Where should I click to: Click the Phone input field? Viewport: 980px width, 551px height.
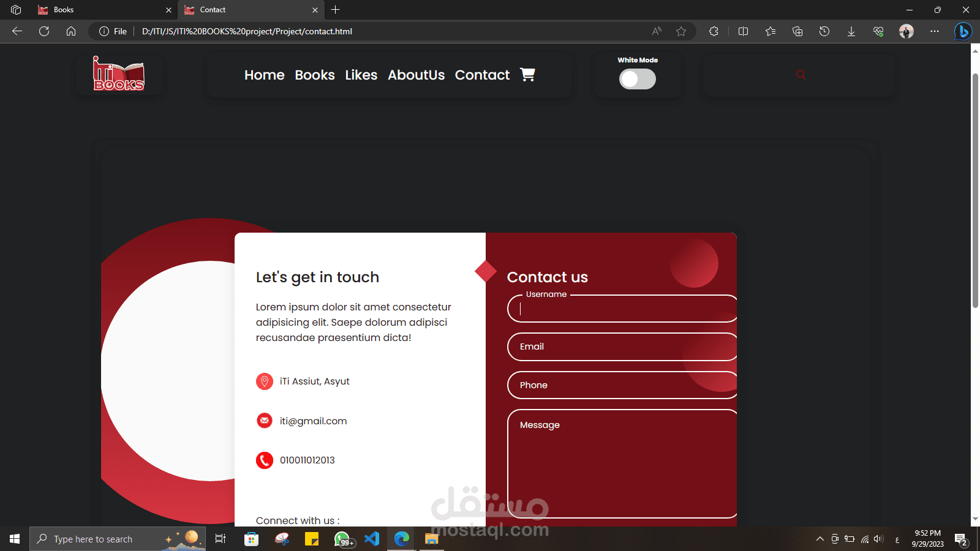(622, 385)
